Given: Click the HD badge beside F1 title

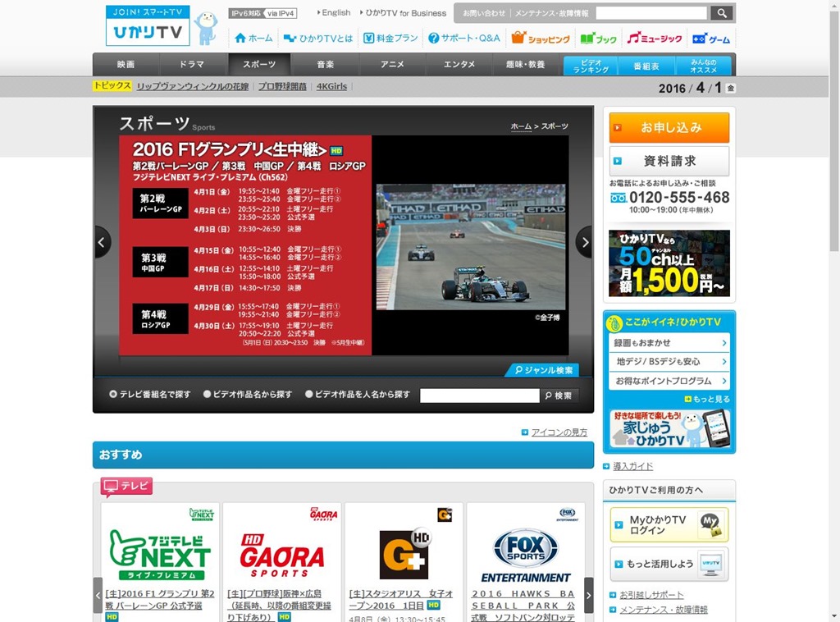Looking at the screenshot, I should point(336,151).
